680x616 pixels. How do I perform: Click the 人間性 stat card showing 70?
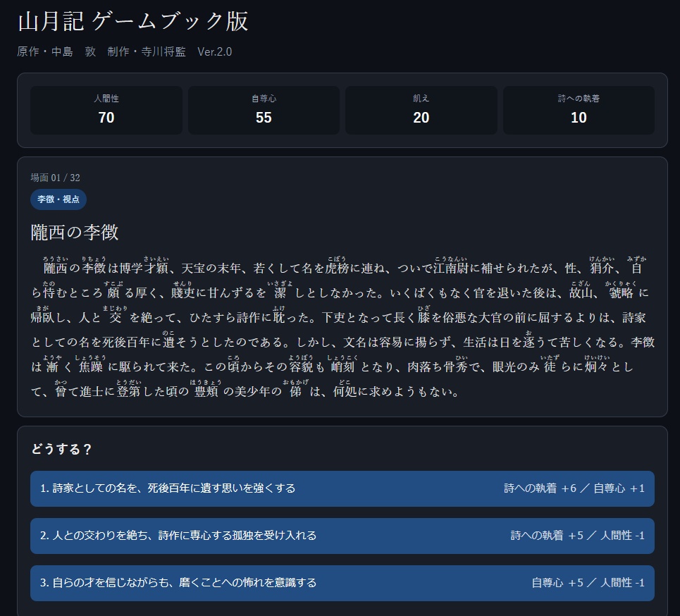pos(106,110)
